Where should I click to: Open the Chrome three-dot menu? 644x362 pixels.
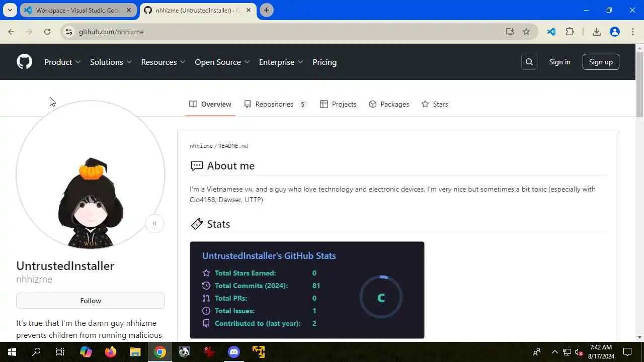tap(633, 32)
